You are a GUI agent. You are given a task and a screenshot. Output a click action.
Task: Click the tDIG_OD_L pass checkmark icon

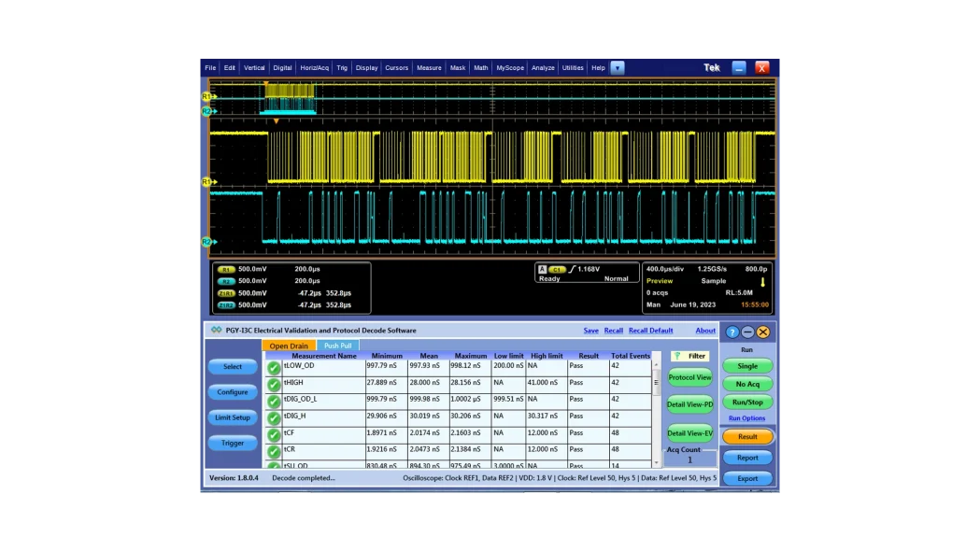point(273,402)
